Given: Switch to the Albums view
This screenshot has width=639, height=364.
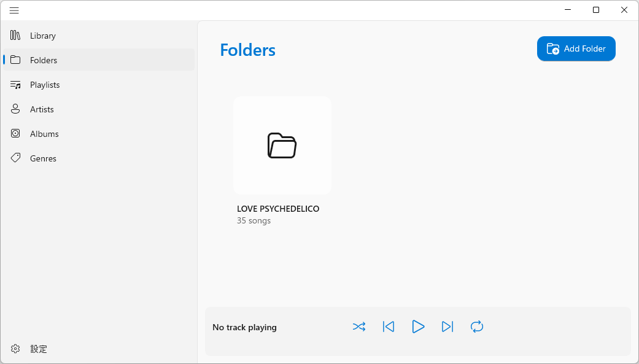Looking at the screenshot, I should 44,134.
